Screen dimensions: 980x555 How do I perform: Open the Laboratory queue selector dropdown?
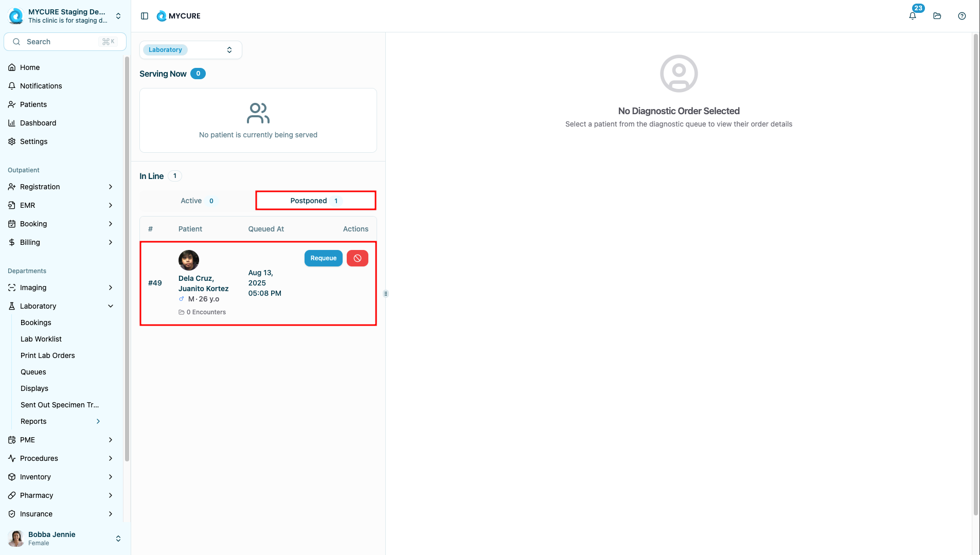(190, 50)
